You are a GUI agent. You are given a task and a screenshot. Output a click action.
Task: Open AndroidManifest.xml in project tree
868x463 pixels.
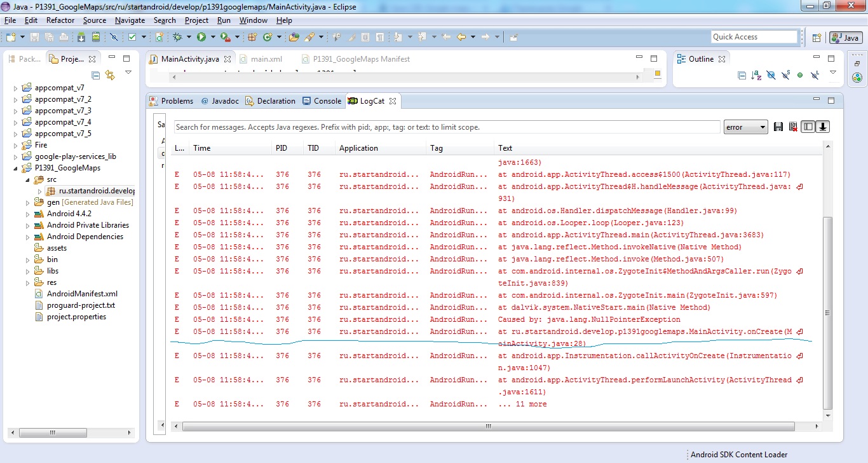click(x=82, y=294)
